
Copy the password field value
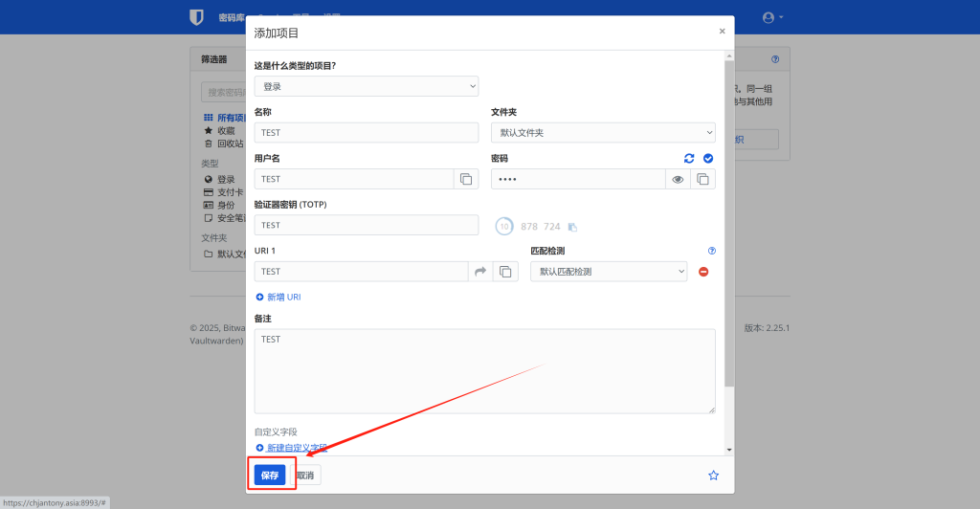coord(702,179)
